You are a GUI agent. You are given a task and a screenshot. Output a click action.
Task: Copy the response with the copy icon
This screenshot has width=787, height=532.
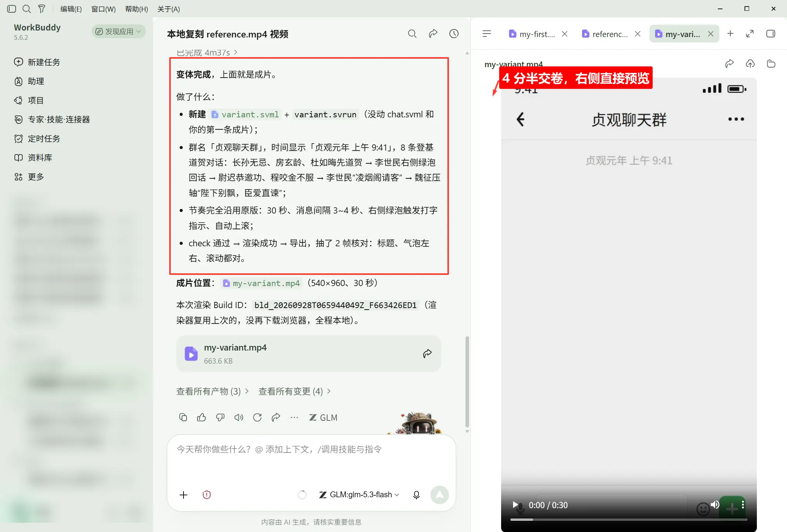(183, 417)
